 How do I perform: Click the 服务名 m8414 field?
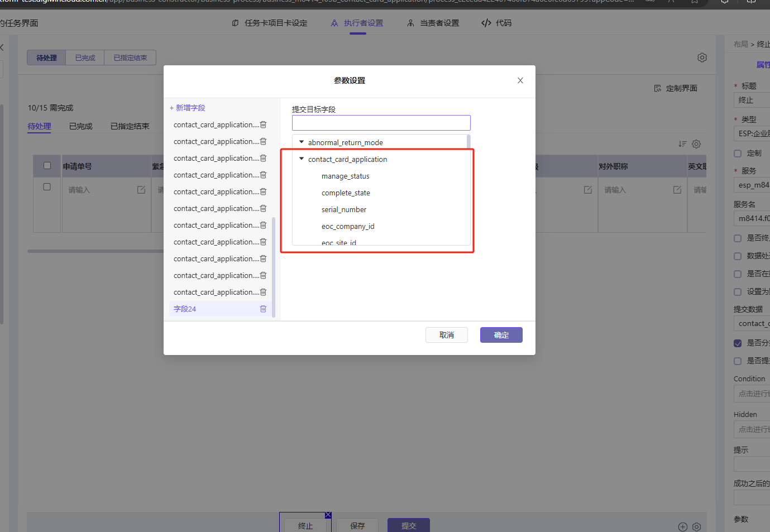(x=752, y=218)
